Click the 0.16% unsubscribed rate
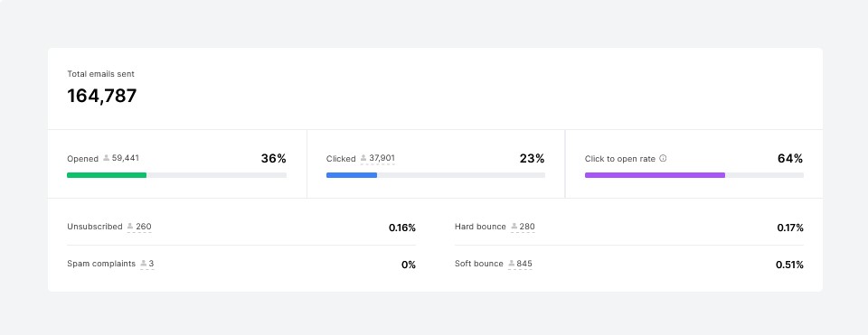The height and width of the screenshot is (335, 868). pyautogui.click(x=401, y=228)
